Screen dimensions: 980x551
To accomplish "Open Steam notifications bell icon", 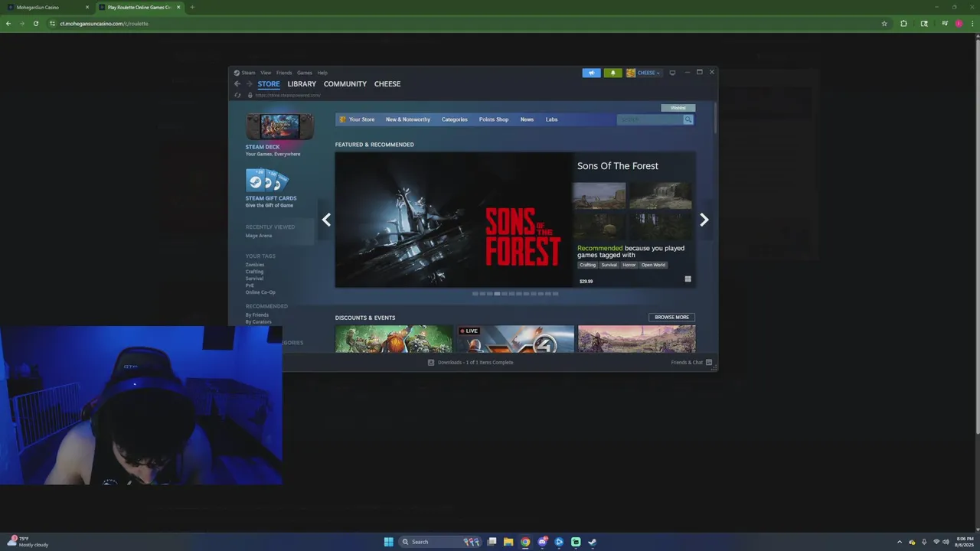I will tap(612, 73).
